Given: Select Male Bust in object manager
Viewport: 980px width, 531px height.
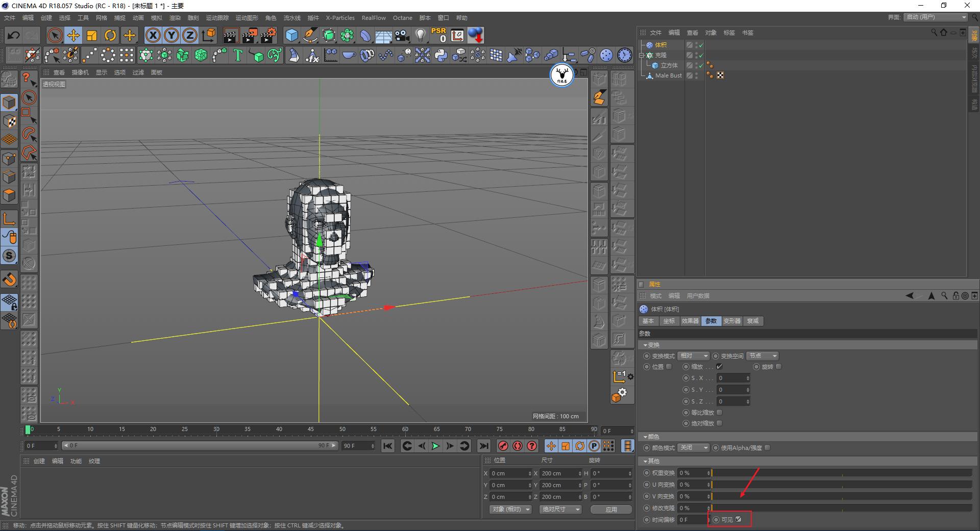Looking at the screenshot, I should pos(668,75).
